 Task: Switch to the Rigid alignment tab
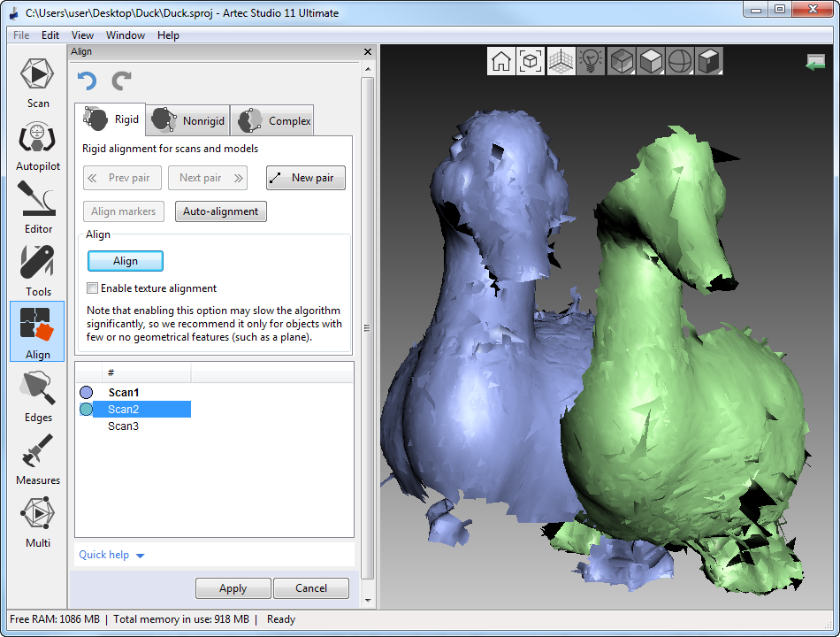[x=111, y=119]
